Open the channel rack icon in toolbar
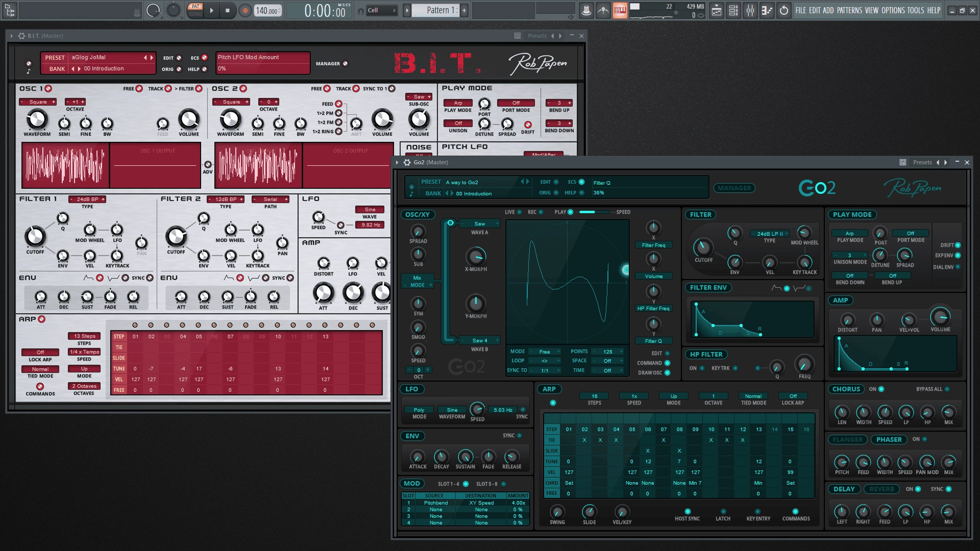The height and width of the screenshot is (551, 980). (733, 10)
